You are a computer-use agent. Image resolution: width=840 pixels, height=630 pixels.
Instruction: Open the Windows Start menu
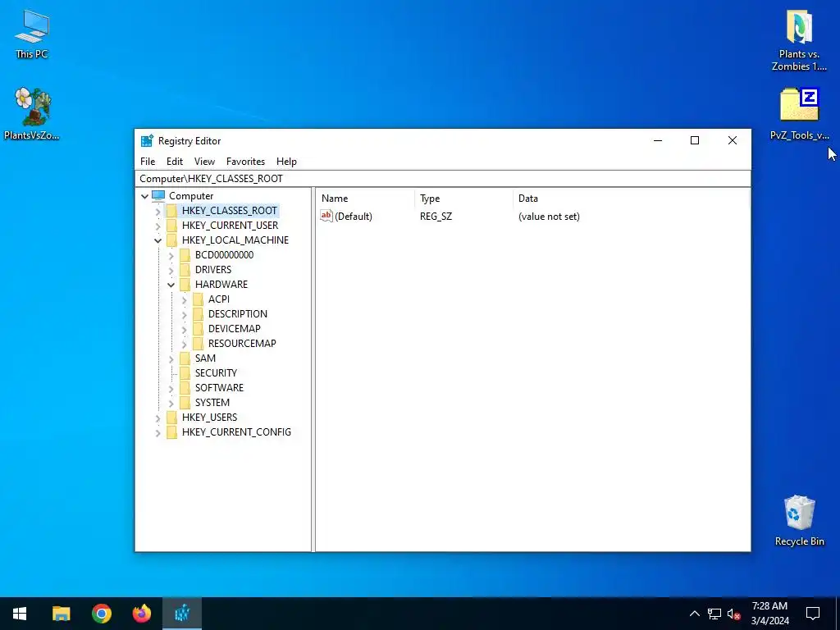(20, 614)
